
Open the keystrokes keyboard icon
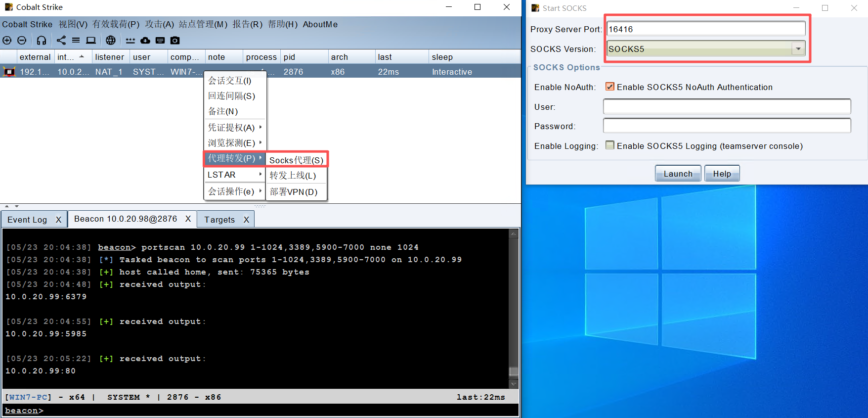pos(160,41)
